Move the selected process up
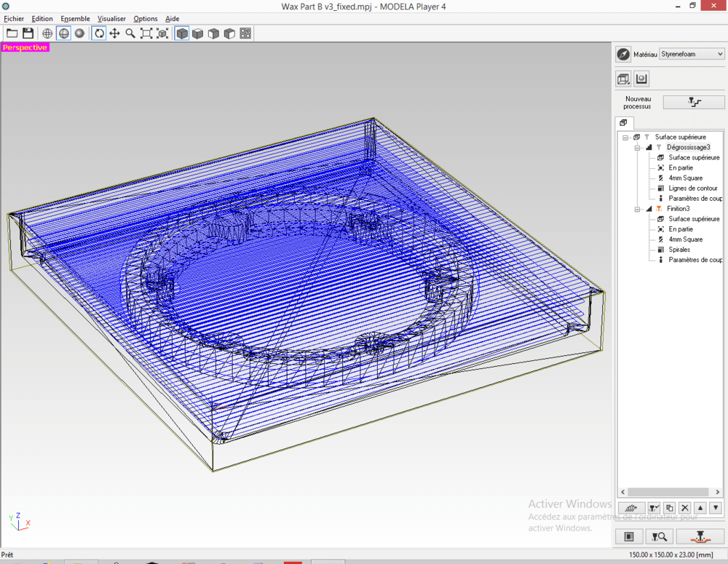The width and height of the screenshot is (728, 564). [x=700, y=508]
